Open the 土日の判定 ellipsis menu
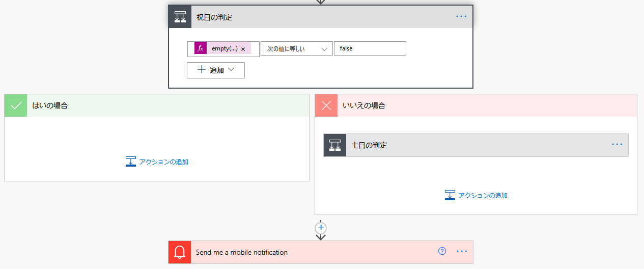Image resolution: width=644 pixels, height=269 pixels. pos(617,145)
